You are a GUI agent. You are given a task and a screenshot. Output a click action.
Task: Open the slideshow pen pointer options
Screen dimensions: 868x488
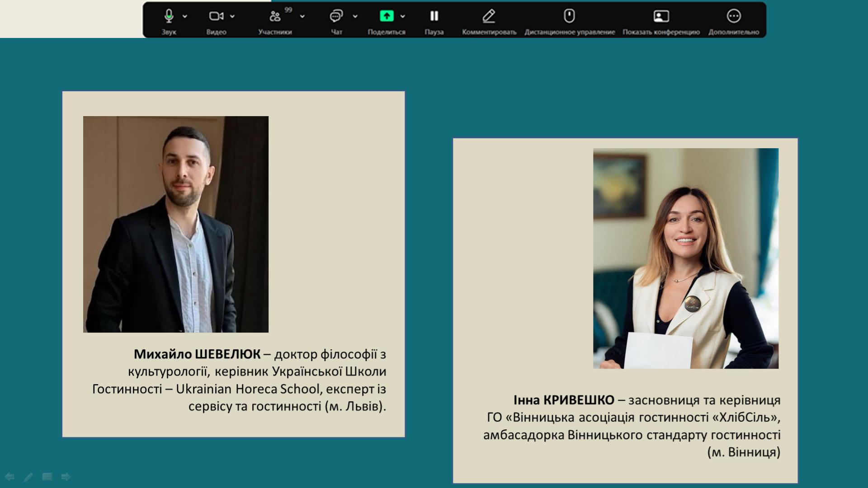pos(28,477)
